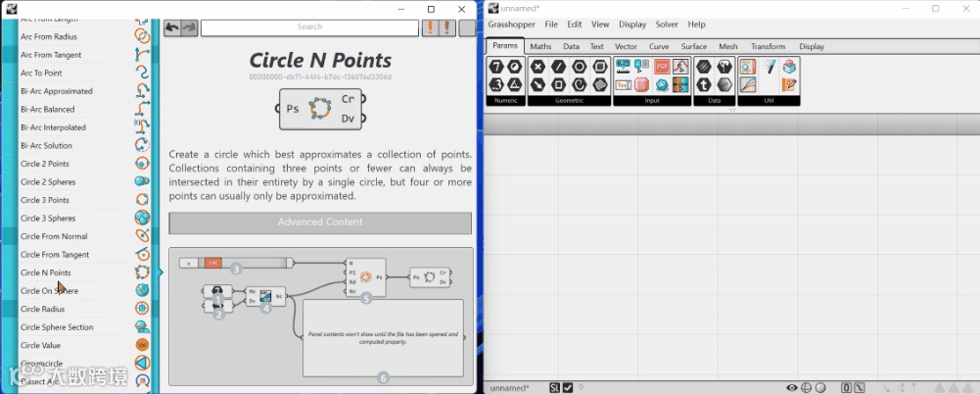Image resolution: width=980 pixels, height=394 pixels.
Task: Switch to the Curve tab
Action: [x=659, y=46]
